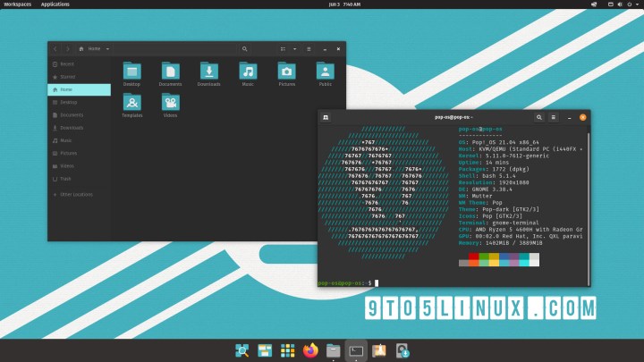
Task: Click 'Shell: bash 5.1.4' line
Action: 487,176
